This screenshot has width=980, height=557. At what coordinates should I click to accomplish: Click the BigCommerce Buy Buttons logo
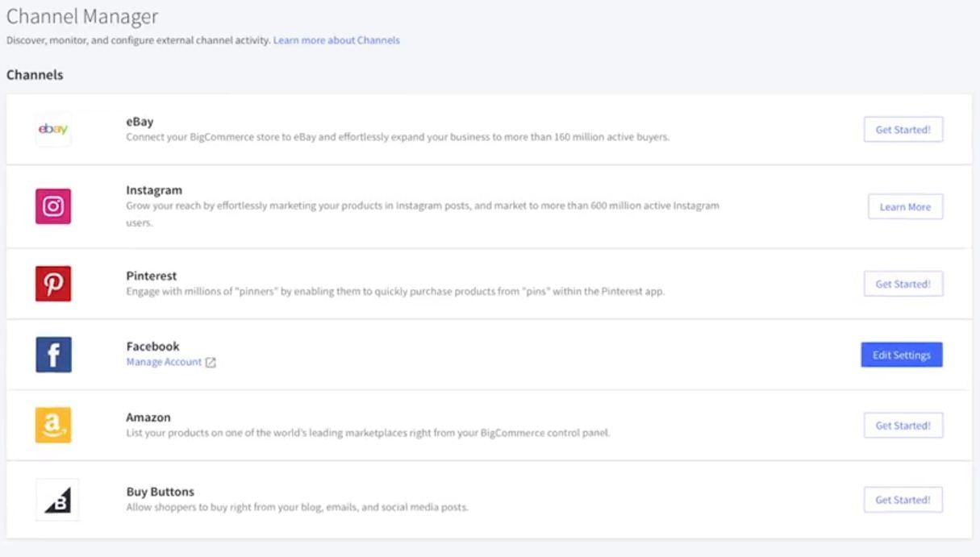click(x=57, y=500)
